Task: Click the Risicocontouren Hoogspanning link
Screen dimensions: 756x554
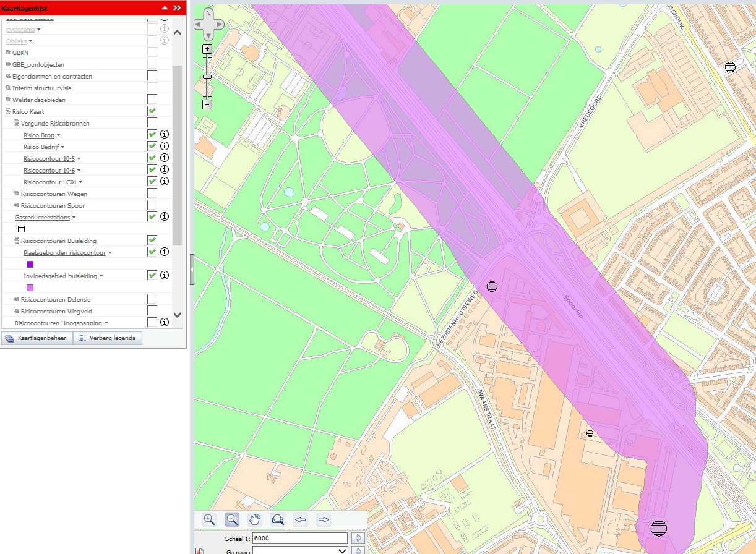Action: (58, 323)
